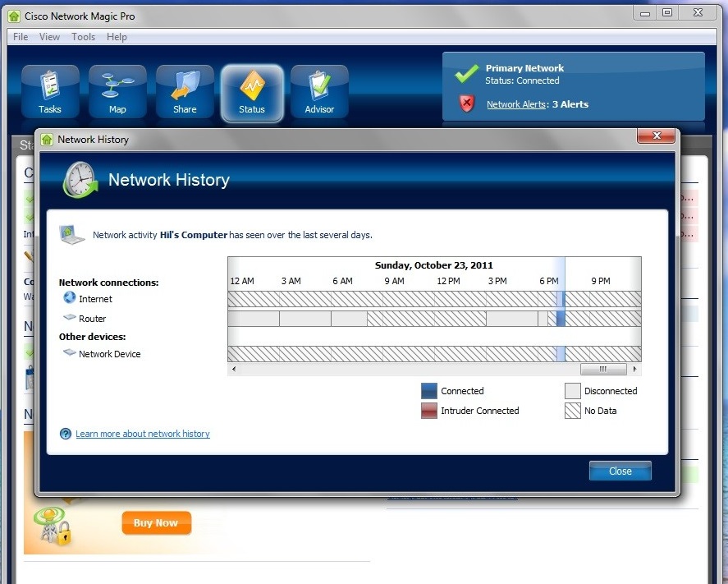The height and width of the screenshot is (584, 728).
Task: Click the Network History clock icon
Action: point(80,180)
